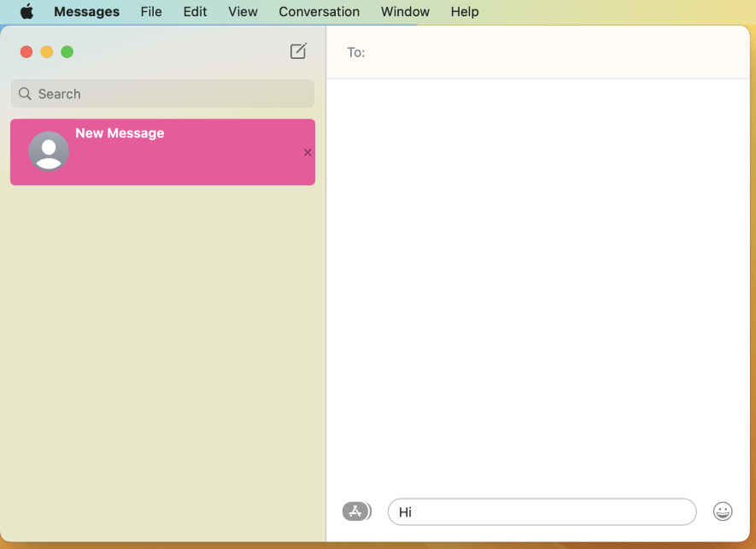This screenshot has height=549, width=756.
Task: Open the View menu
Action: pos(243,12)
